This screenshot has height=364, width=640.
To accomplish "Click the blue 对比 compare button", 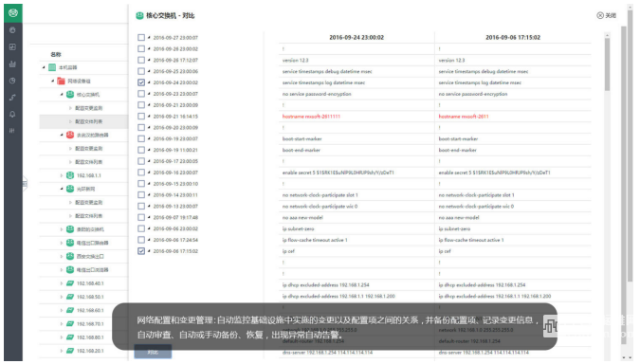I will 153,352.
